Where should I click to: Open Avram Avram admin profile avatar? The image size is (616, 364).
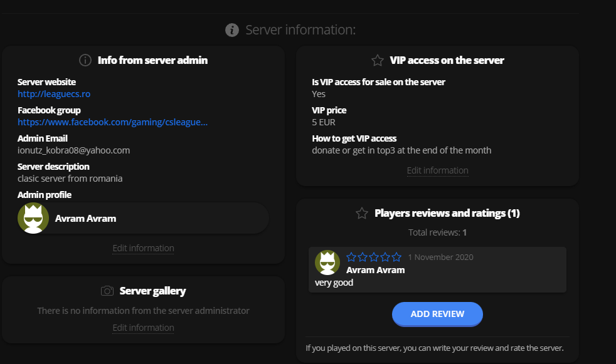pyautogui.click(x=33, y=218)
